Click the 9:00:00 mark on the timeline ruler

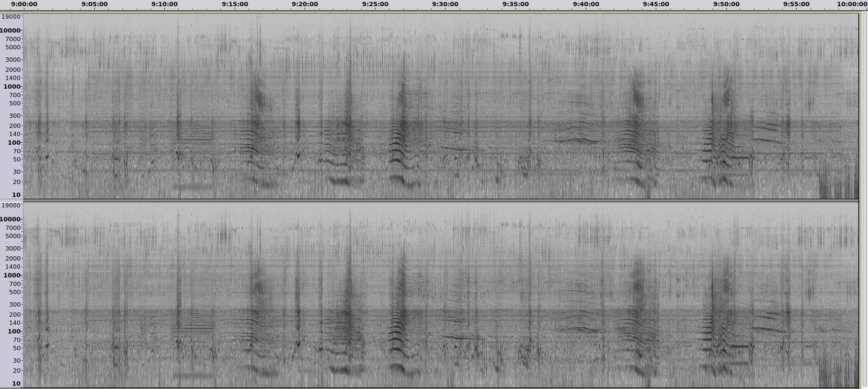pos(24,4)
